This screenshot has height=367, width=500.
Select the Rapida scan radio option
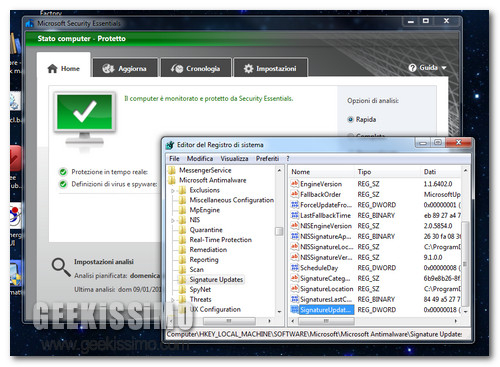(x=350, y=119)
